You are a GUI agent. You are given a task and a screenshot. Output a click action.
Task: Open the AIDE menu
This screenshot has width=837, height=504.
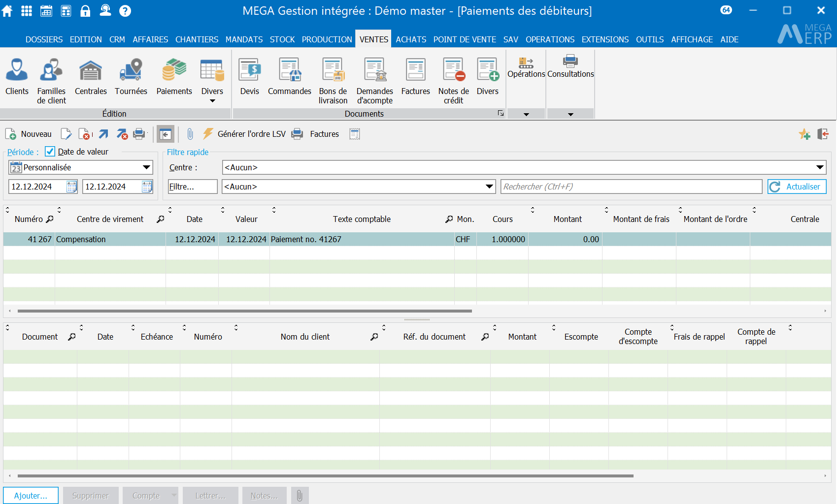pyautogui.click(x=729, y=39)
